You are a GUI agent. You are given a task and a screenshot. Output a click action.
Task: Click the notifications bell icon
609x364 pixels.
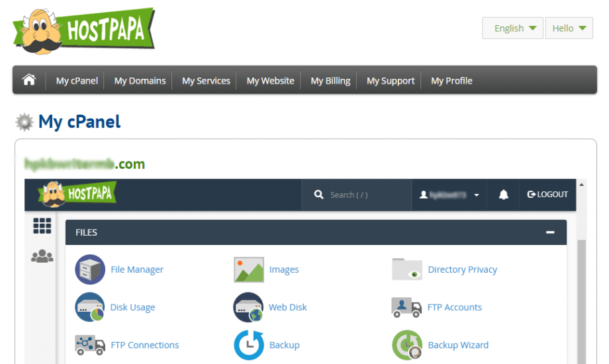pos(503,195)
